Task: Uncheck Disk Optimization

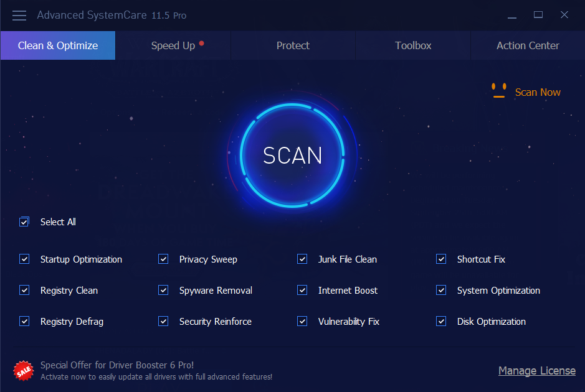Action: tap(441, 321)
